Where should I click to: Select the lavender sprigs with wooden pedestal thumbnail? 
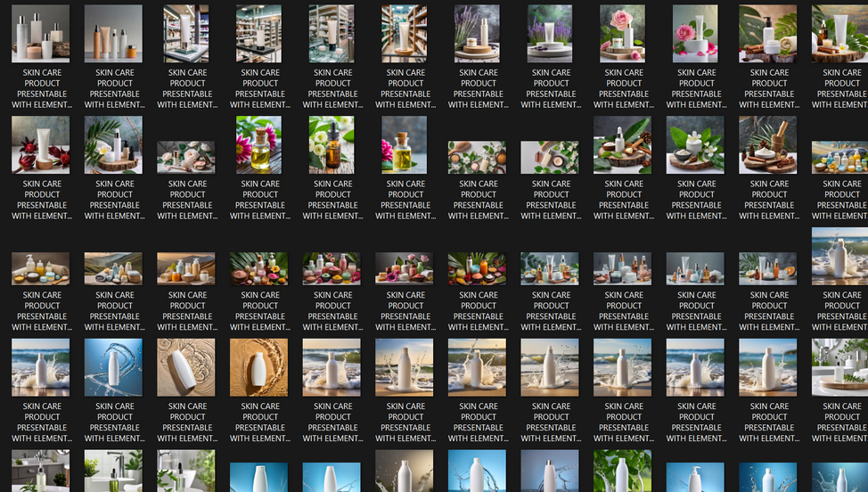478,34
